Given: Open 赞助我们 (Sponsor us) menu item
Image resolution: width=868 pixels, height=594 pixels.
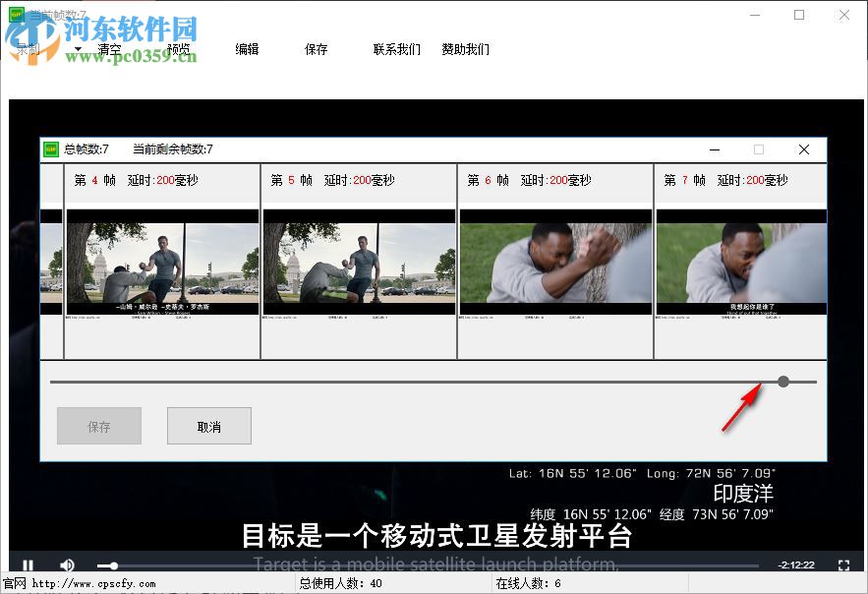Looking at the screenshot, I should 466,49.
